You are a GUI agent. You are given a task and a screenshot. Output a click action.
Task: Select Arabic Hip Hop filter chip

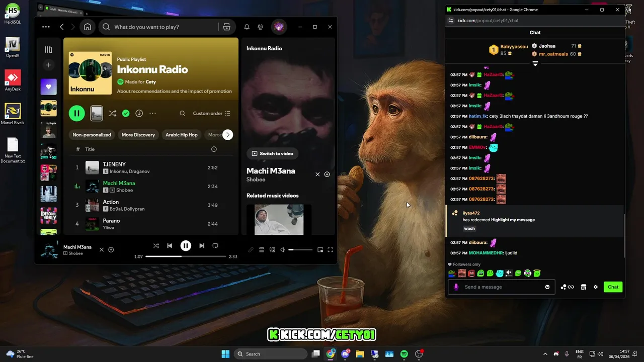(x=182, y=135)
